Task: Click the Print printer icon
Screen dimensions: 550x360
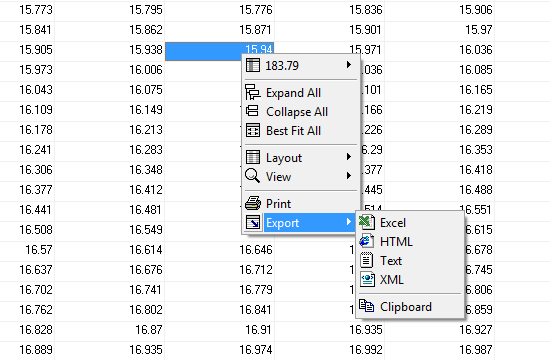Action: point(253,203)
